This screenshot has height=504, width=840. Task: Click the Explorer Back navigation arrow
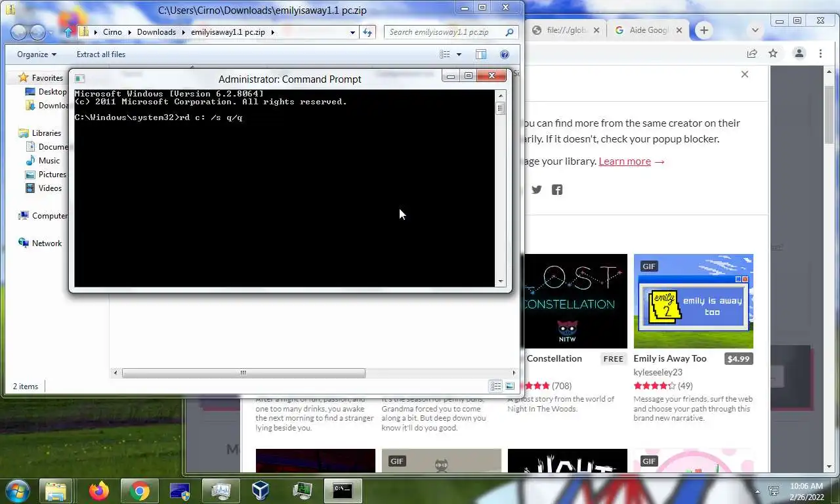(x=19, y=32)
